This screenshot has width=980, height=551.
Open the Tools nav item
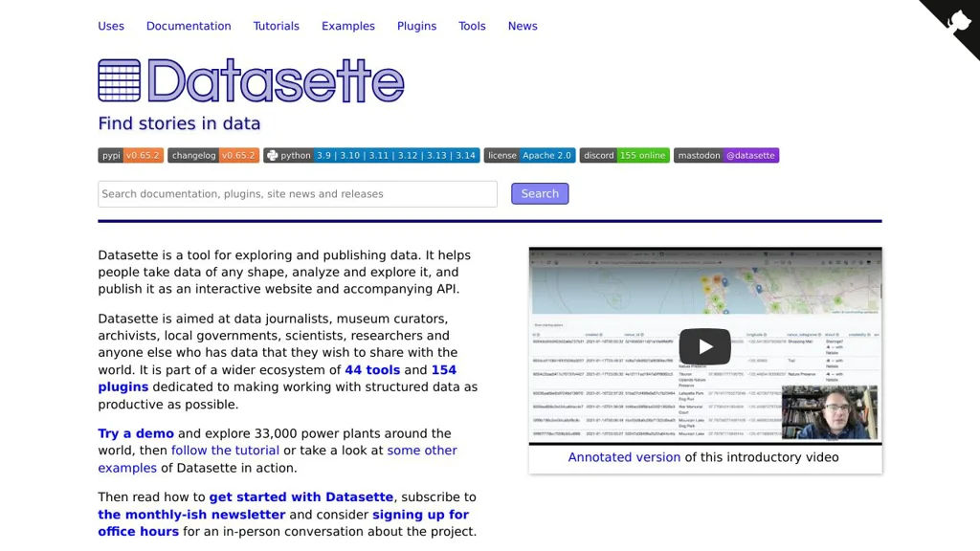(472, 26)
